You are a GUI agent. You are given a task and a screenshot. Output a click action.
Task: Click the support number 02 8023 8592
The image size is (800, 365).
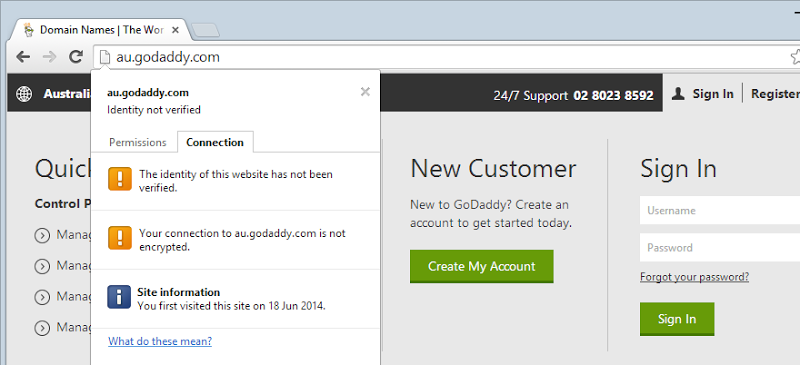tap(613, 95)
